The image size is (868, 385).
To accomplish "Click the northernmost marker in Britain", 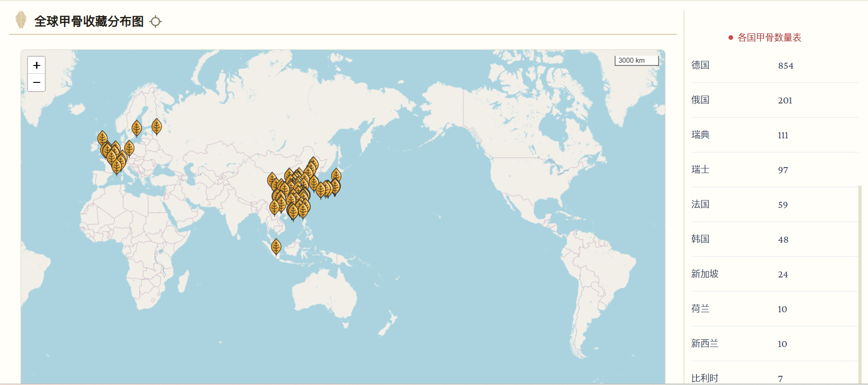I will (102, 138).
